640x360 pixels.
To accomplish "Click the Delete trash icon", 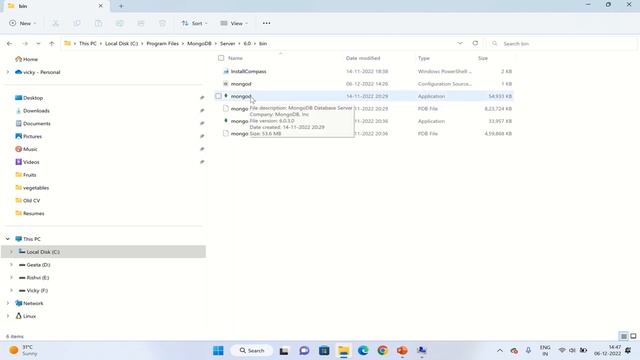I will 162,23.
